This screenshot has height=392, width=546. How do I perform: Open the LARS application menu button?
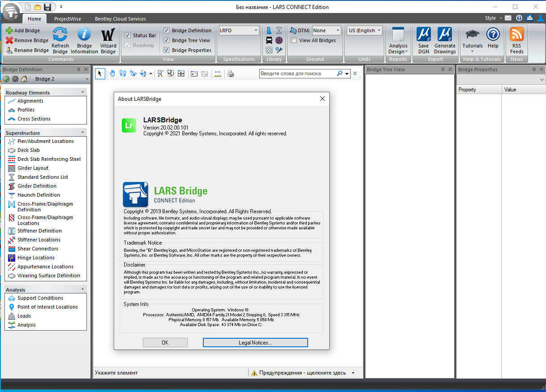[11, 11]
